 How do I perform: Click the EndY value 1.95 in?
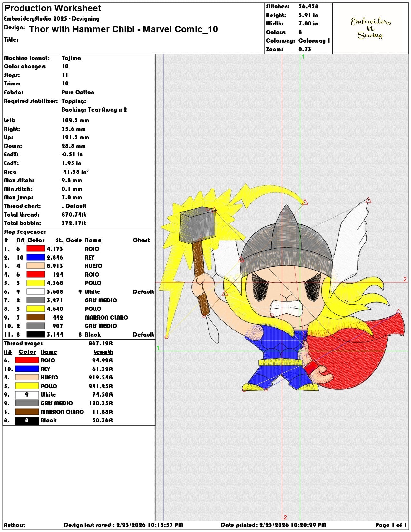click(x=72, y=163)
